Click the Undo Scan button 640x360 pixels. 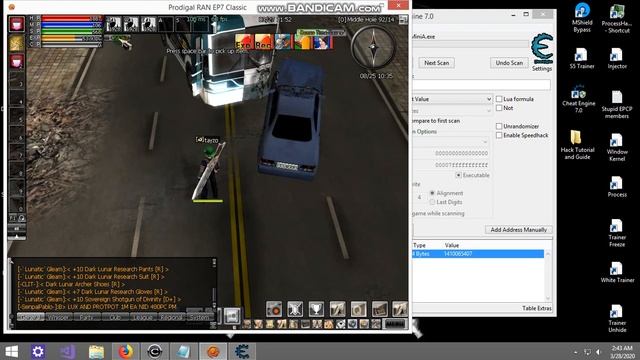click(509, 63)
